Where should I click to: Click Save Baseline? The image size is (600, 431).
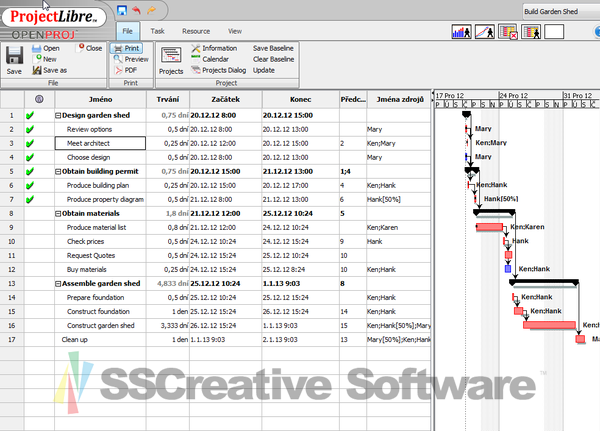coord(273,48)
